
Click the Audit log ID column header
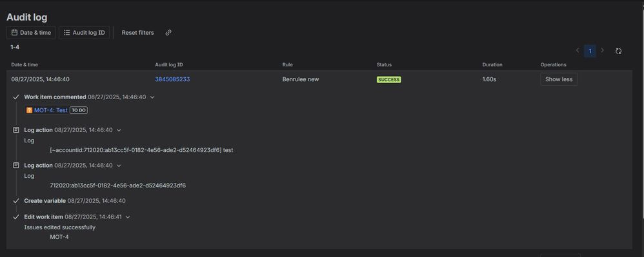coord(169,65)
